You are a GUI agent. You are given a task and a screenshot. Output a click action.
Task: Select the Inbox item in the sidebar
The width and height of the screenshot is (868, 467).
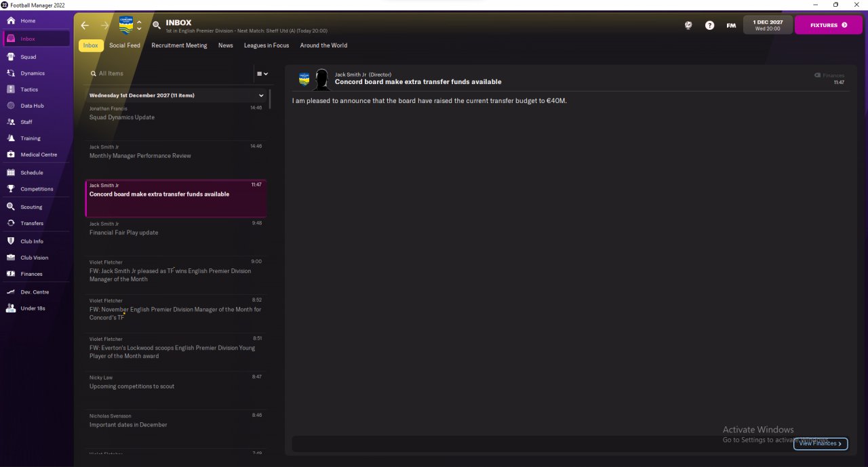click(37, 39)
